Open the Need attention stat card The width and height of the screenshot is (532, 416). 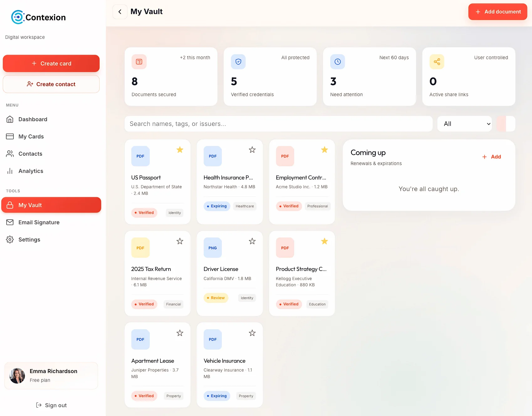pyautogui.click(x=369, y=76)
